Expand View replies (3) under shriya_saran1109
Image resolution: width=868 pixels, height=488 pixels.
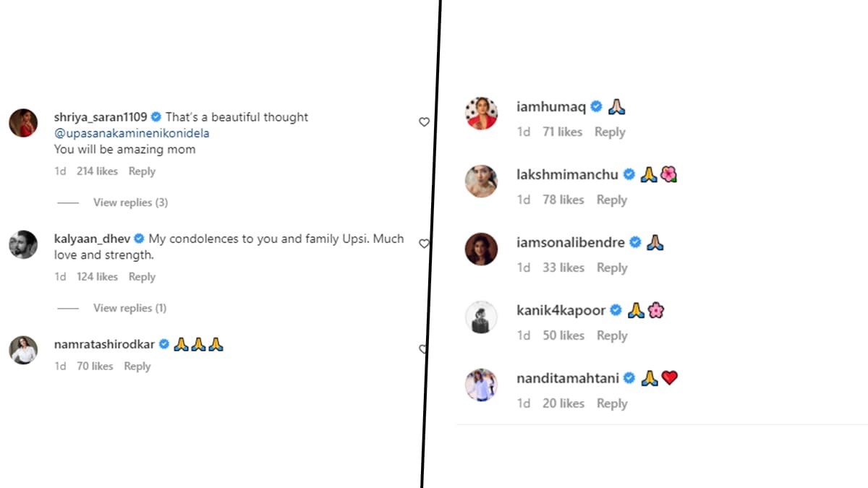tap(130, 202)
